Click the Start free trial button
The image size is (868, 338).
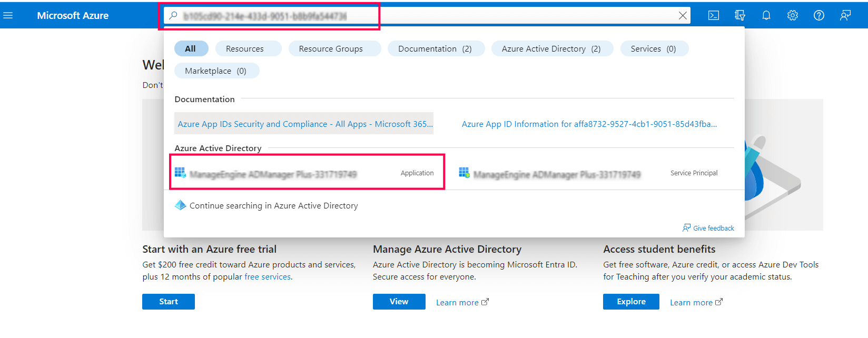coord(169,302)
